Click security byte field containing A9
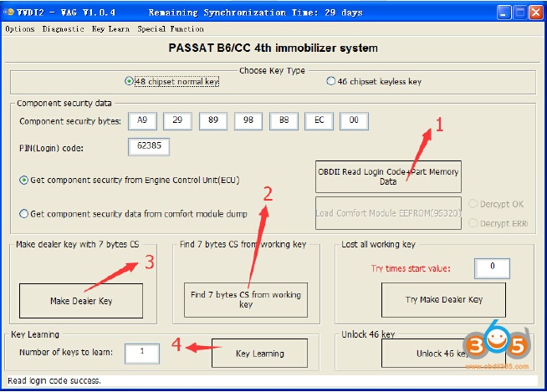This screenshot has height=392, width=547. [x=142, y=121]
